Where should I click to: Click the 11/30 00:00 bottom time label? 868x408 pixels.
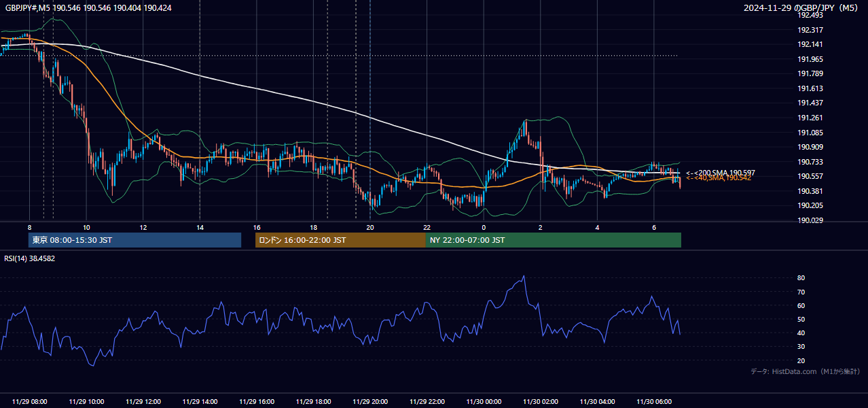coord(484,402)
